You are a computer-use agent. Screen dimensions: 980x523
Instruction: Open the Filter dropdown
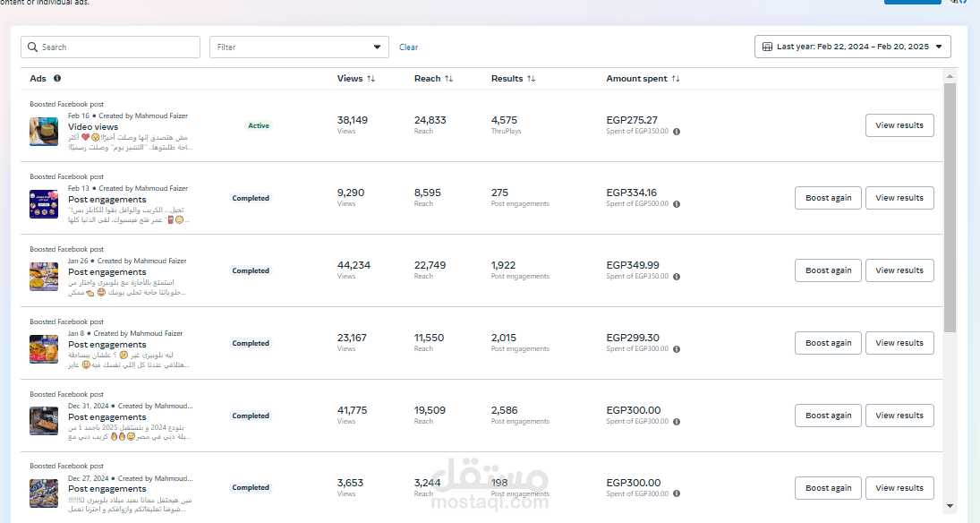coord(299,47)
